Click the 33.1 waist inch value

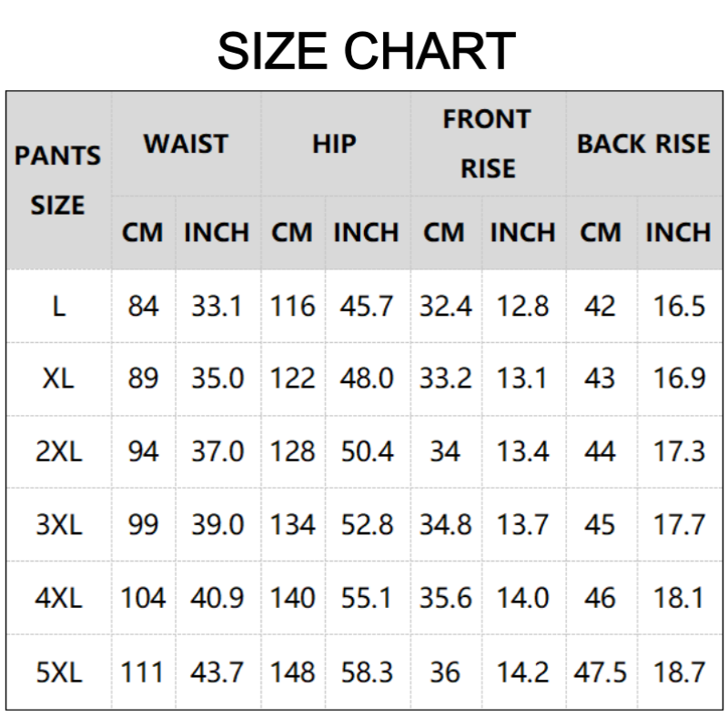coord(217,306)
